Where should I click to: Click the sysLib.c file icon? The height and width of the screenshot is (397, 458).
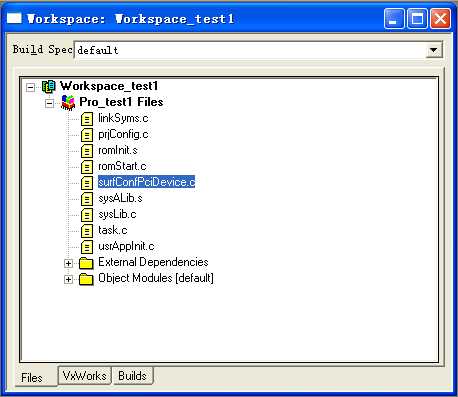(x=87, y=215)
